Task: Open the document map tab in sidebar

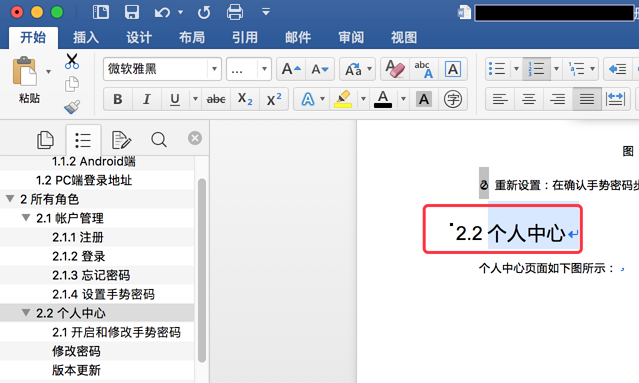Action: coord(83,140)
